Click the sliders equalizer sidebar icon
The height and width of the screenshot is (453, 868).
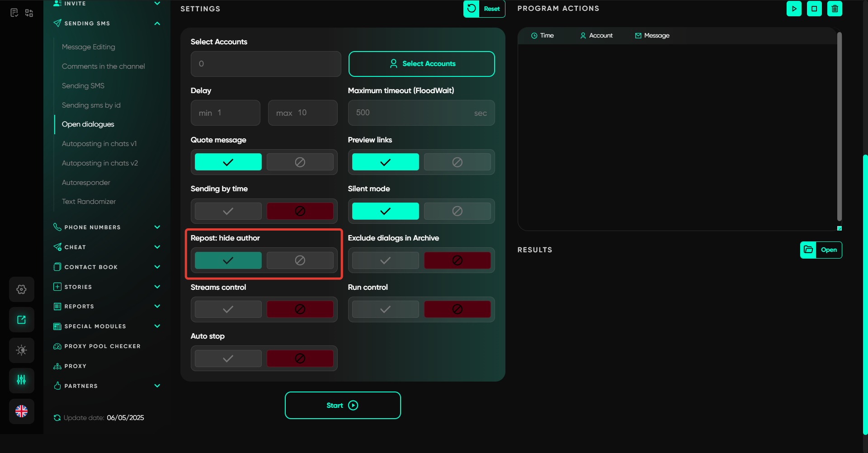(21, 380)
